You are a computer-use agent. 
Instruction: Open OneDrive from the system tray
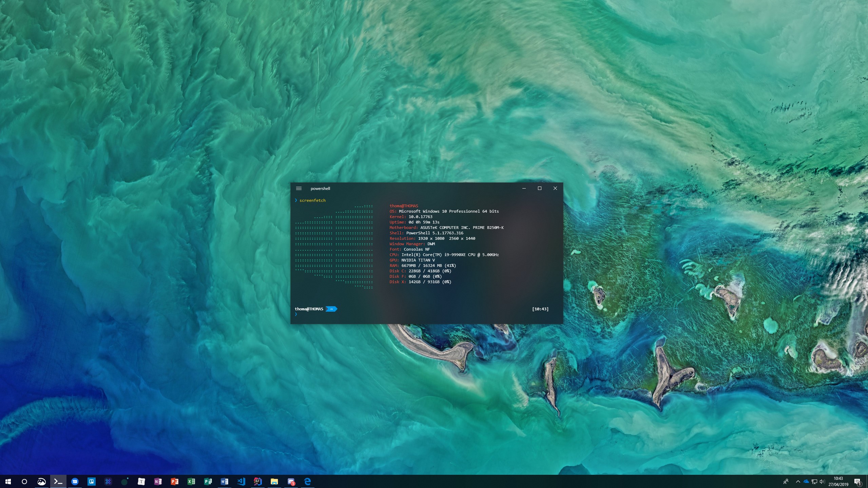tap(806, 481)
